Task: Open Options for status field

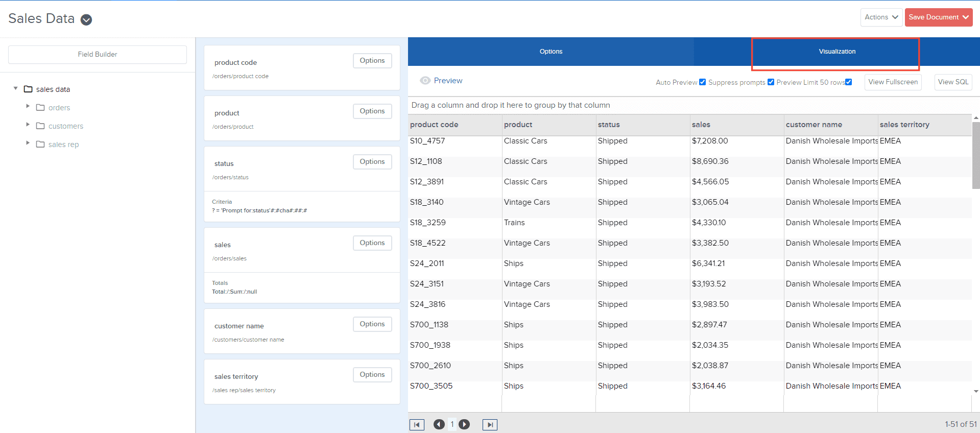Action: click(372, 161)
